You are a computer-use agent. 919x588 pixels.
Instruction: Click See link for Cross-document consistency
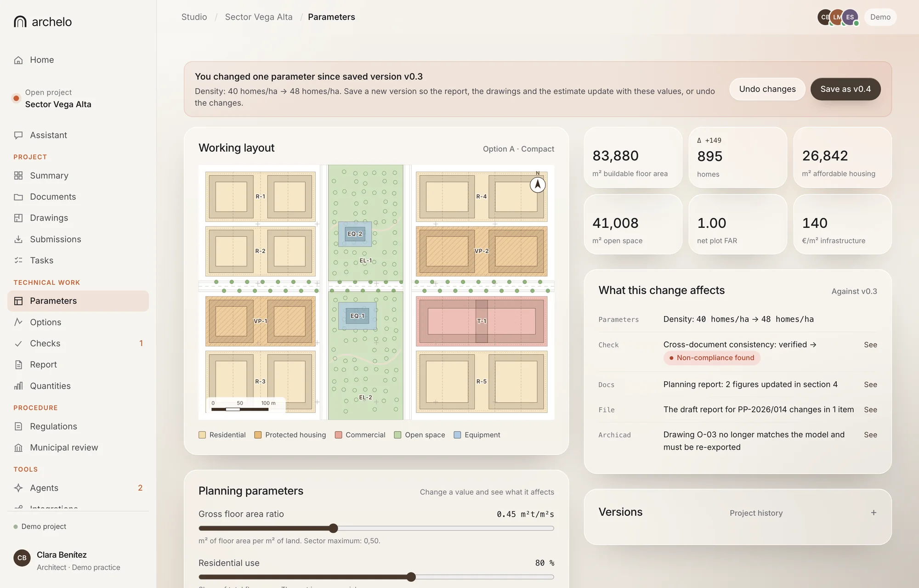pyautogui.click(x=870, y=345)
